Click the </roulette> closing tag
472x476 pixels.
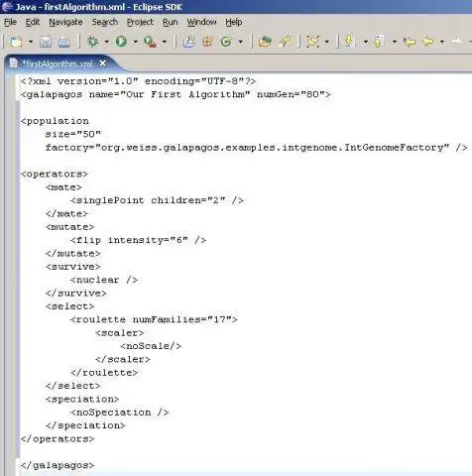104,373
